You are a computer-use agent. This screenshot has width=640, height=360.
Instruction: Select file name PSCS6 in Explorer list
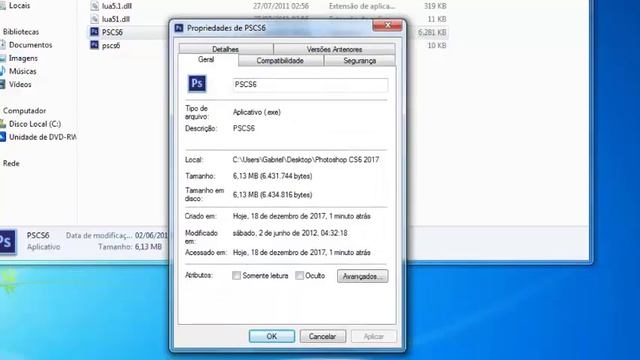coord(112,32)
